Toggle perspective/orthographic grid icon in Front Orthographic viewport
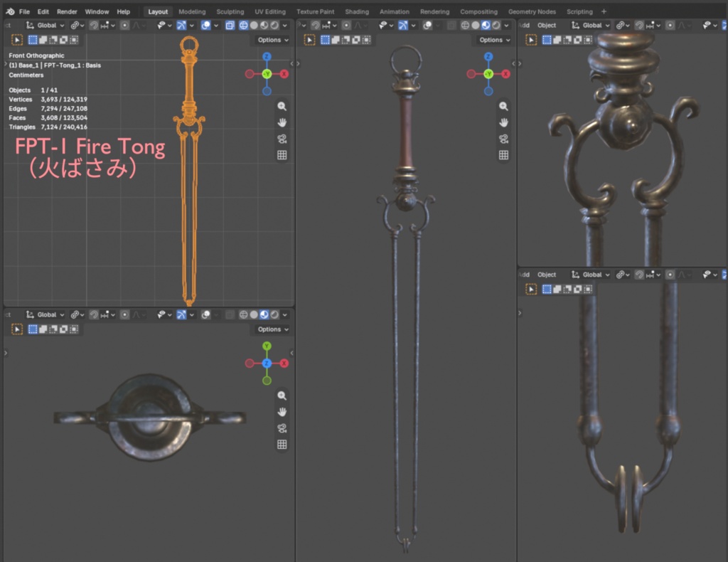 282,155
